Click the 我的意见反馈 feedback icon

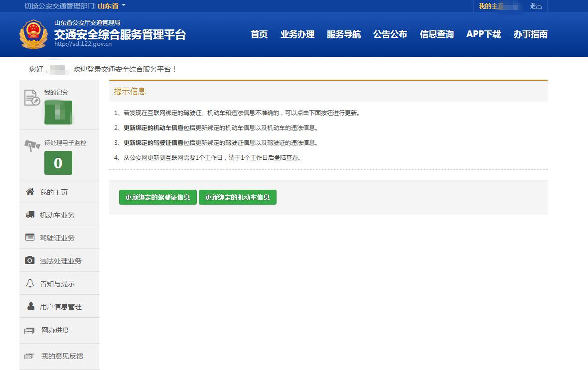[28, 356]
